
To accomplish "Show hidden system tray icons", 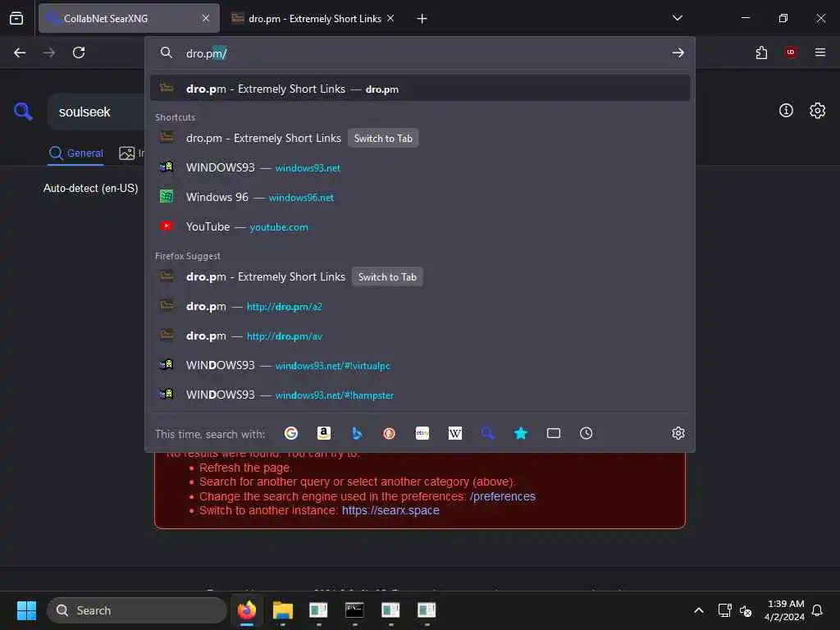I will coord(699,610).
